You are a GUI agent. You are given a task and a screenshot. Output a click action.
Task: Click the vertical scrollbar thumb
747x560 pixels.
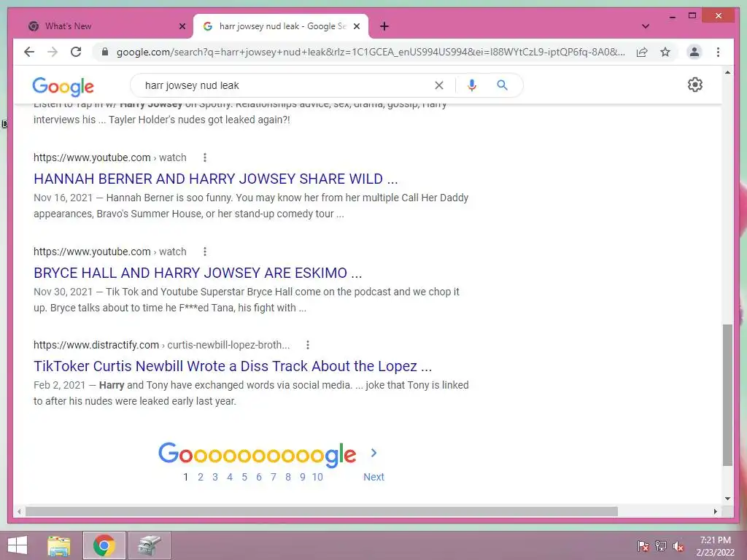coord(727,394)
